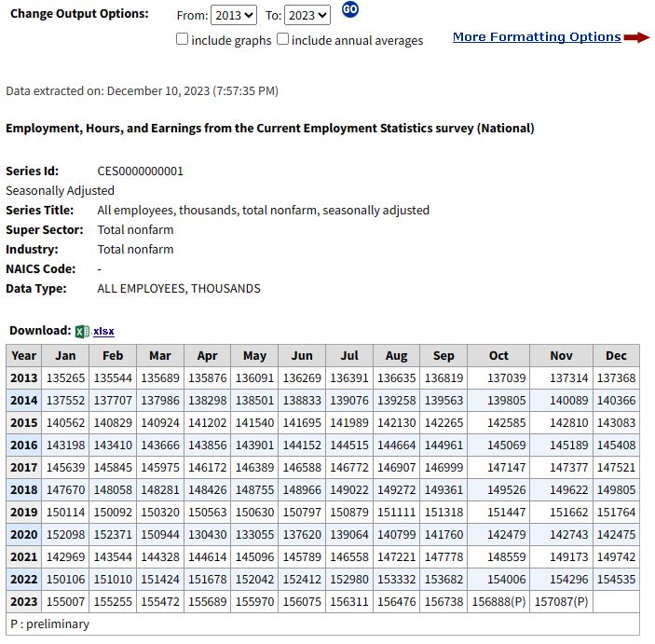The width and height of the screenshot is (655, 644).
Task: Click the cell value 130430 for April 2020
Action: click(207, 535)
